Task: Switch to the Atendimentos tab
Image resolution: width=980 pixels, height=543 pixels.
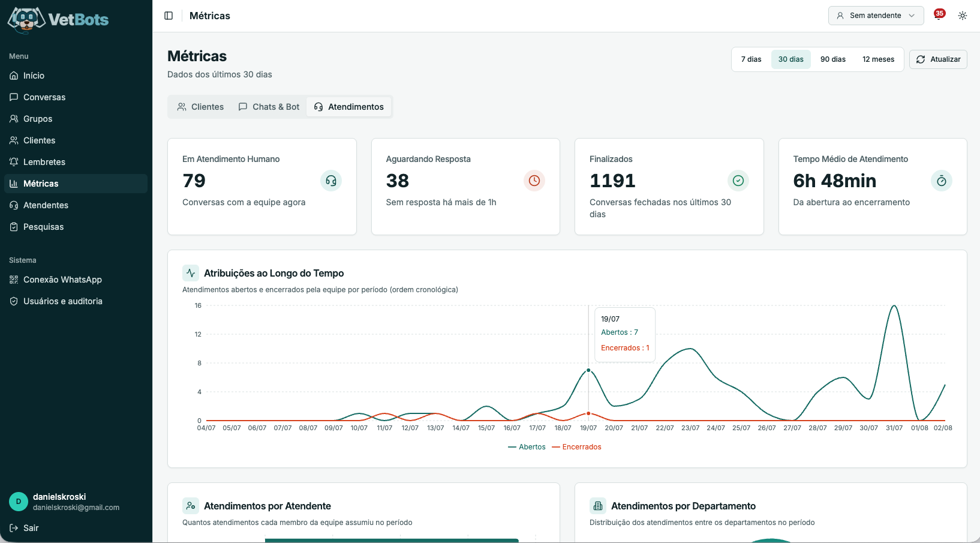Action: coord(349,107)
